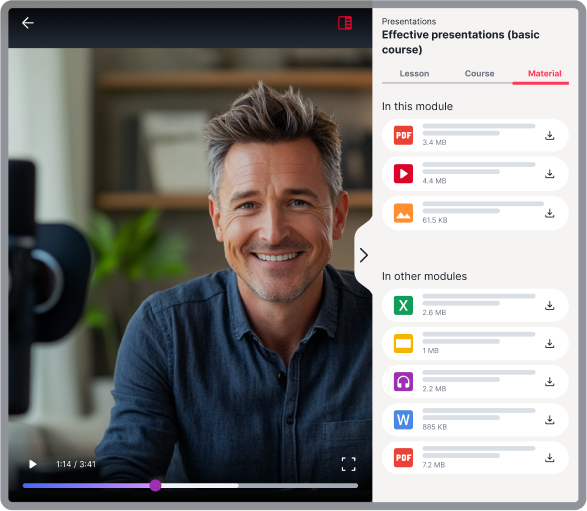Image resolution: width=587 pixels, height=511 pixels.
Task: Download the 4.4 MB video file
Action: (x=549, y=174)
